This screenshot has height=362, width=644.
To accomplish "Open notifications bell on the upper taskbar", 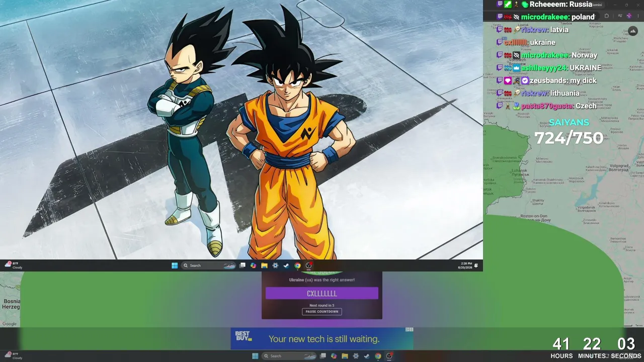I will [476, 265].
